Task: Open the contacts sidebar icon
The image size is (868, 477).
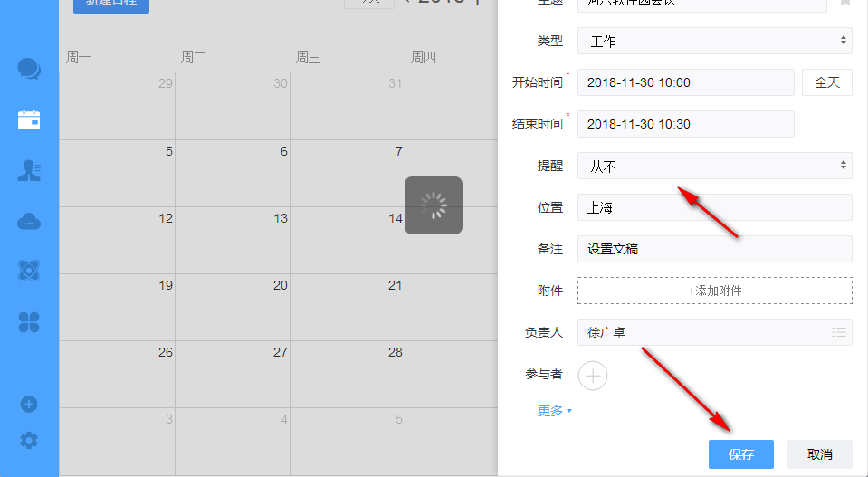Action: click(x=29, y=170)
